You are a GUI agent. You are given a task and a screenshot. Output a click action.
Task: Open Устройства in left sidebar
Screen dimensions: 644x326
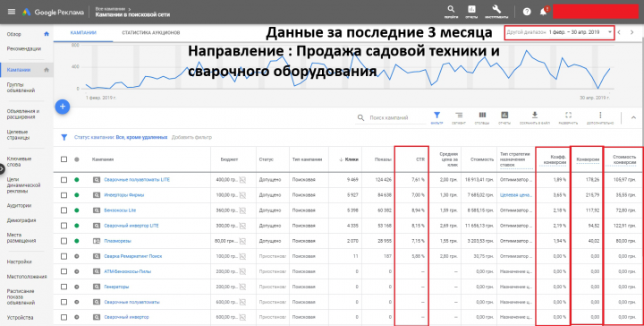(x=20, y=317)
